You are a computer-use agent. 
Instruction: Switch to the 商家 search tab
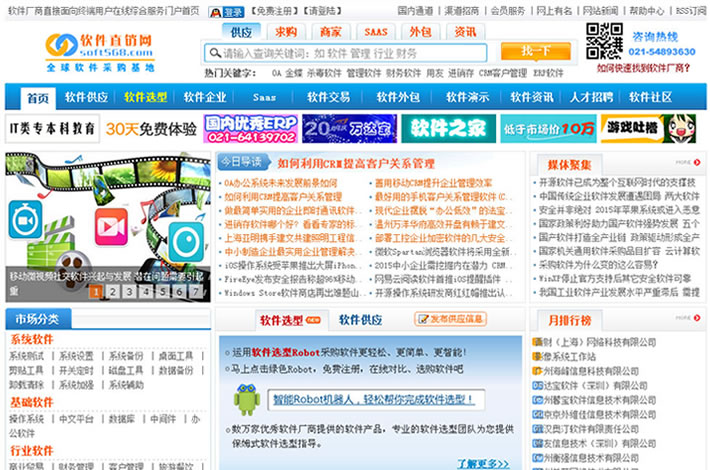tap(331, 32)
